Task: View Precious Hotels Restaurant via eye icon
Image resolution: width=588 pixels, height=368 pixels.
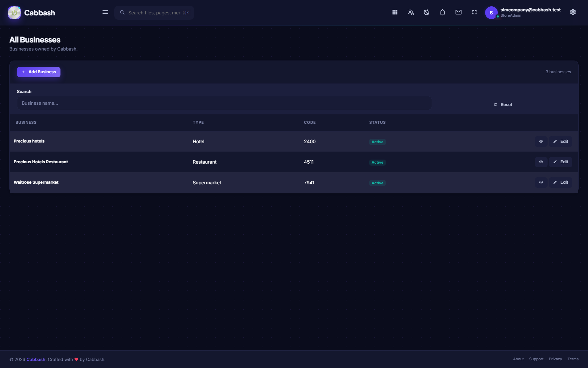Action: (x=541, y=162)
